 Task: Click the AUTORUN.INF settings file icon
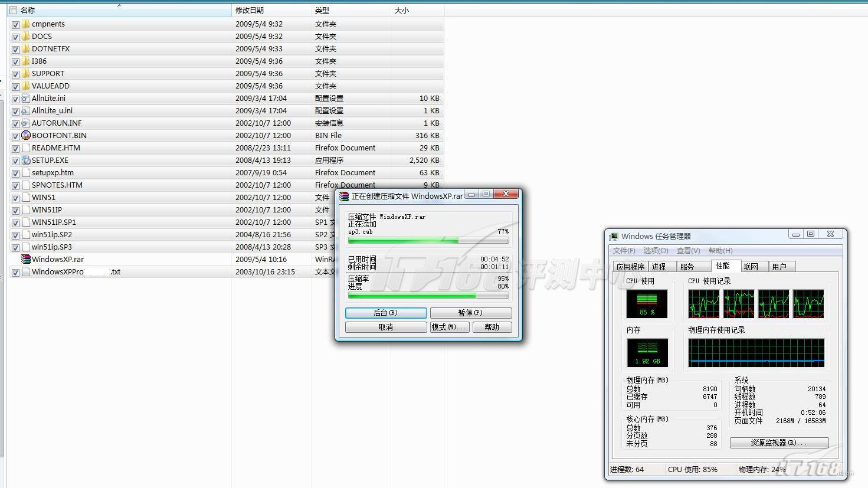pos(25,123)
